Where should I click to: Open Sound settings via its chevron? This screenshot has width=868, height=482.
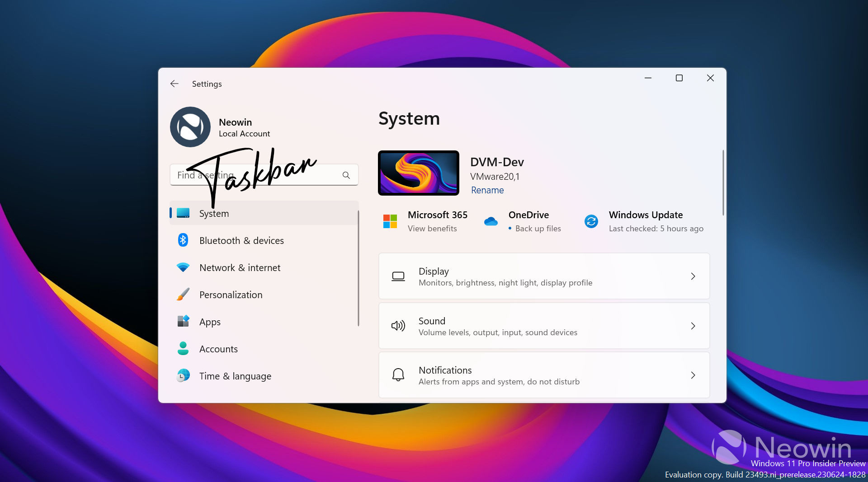[x=693, y=326]
